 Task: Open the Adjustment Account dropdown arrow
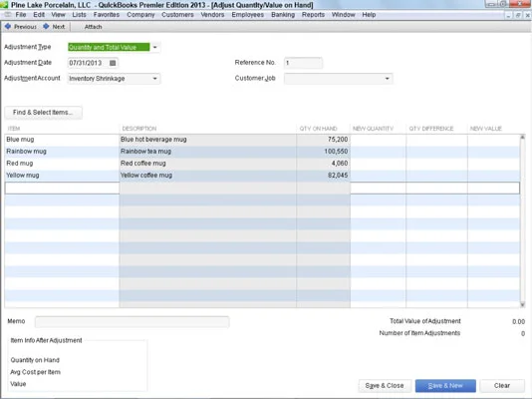point(155,79)
